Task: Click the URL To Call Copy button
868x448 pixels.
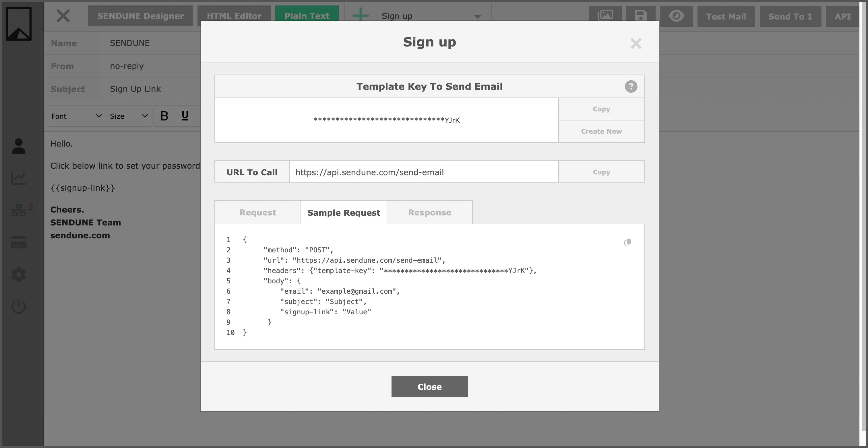Action: point(602,172)
